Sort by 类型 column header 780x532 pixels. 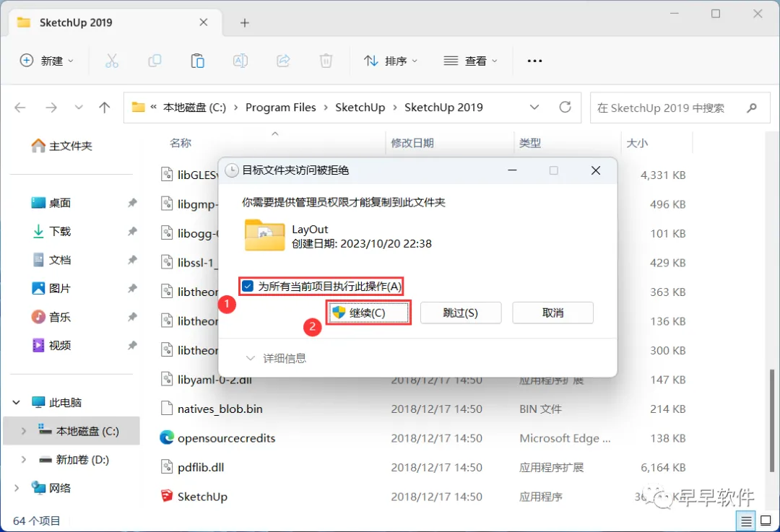click(530, 143)
